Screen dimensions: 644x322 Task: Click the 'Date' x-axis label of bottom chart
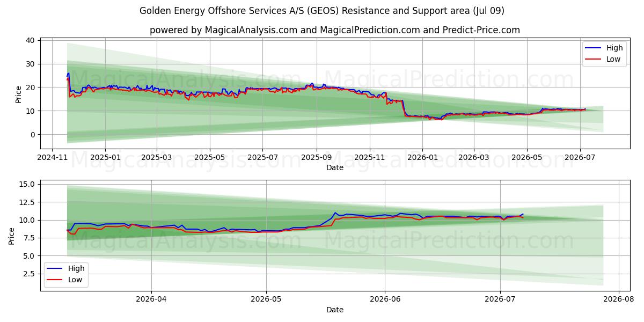(335, 310)
